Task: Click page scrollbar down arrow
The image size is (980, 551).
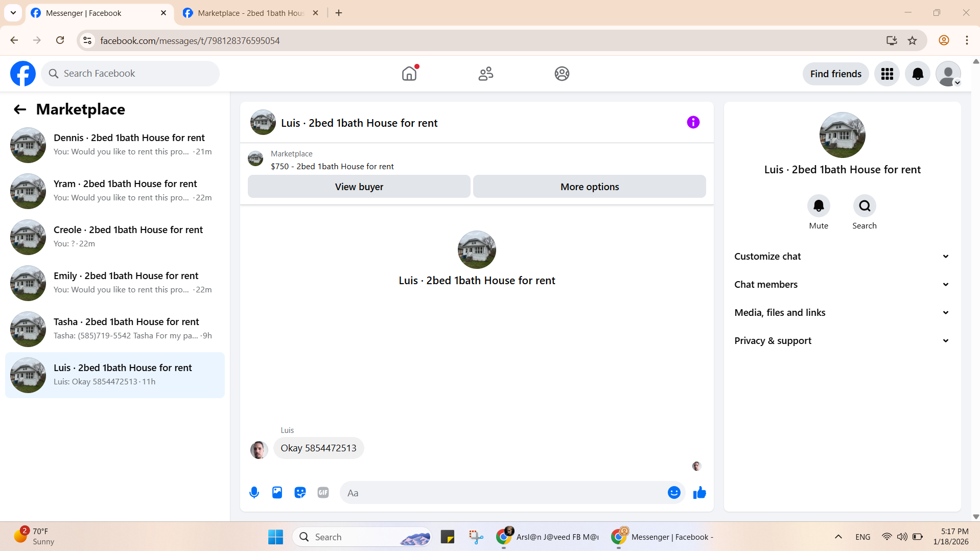Action: [x=976, y=517]
